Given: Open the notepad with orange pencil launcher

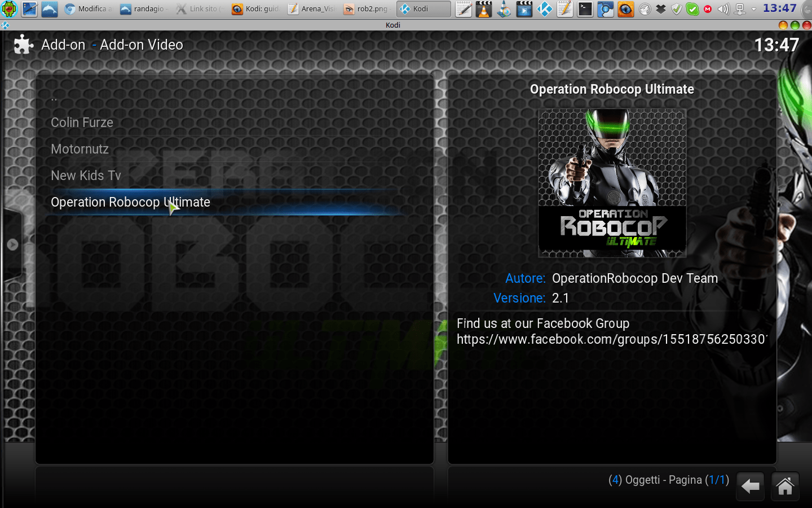Looking at the screenshot, I should [565, 9].
